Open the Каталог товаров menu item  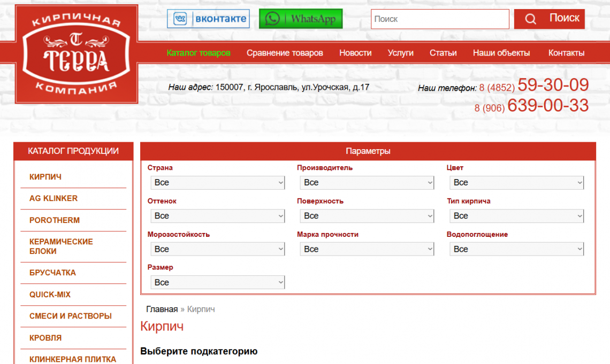[199, 53]
